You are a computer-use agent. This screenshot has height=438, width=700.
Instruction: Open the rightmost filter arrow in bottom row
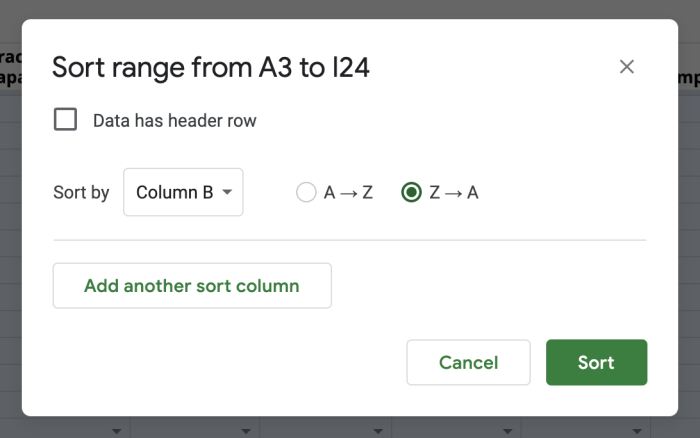click(x=637, y=431)
